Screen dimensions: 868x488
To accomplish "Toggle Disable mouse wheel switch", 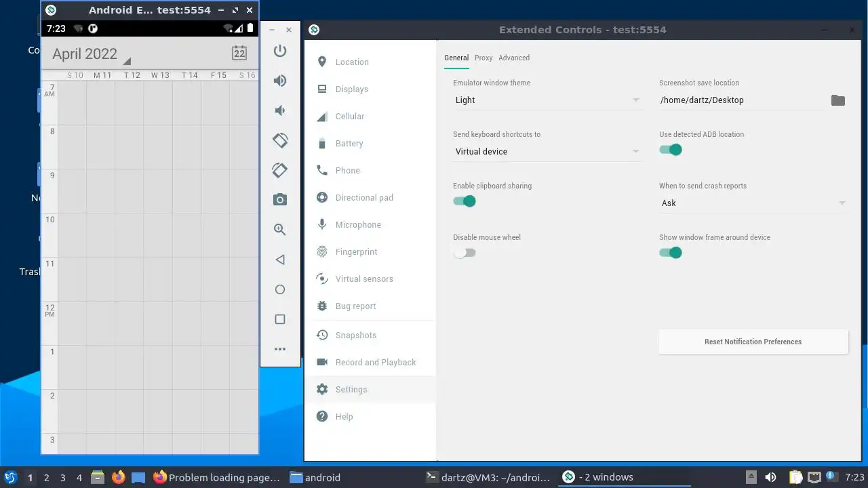I will [x=465, y=253].
